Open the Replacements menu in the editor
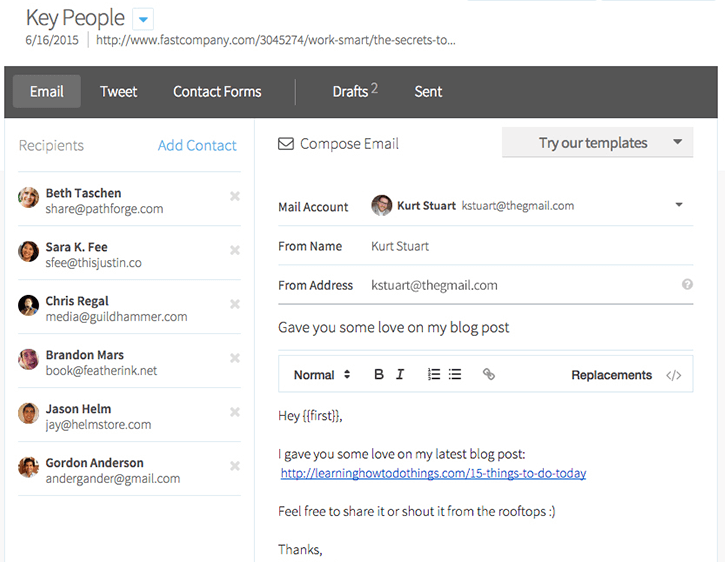The image size is (725, 562). pos(611,375)
